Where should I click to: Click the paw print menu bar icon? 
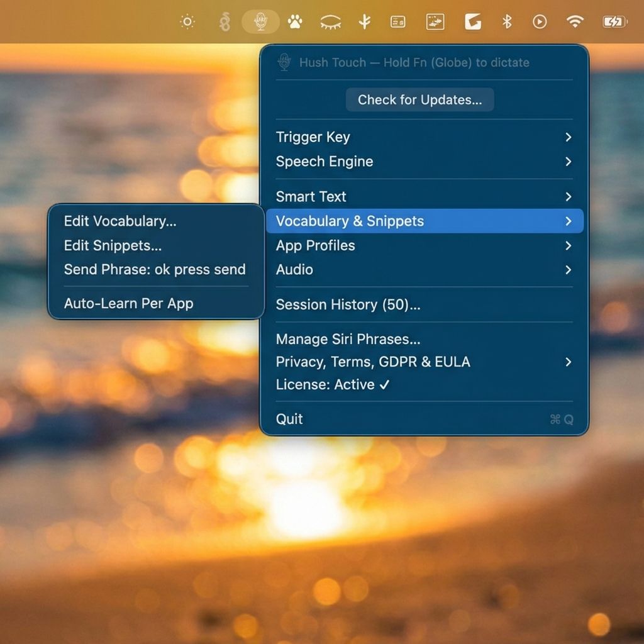tap(295, 21)
